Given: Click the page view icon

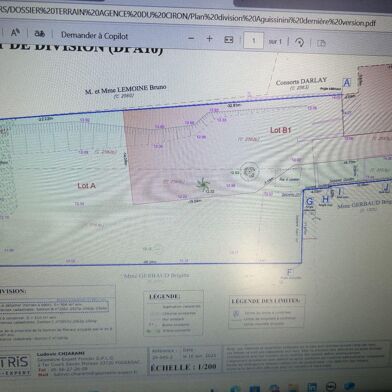Looking at the screenshot, I should click(321, 43).
